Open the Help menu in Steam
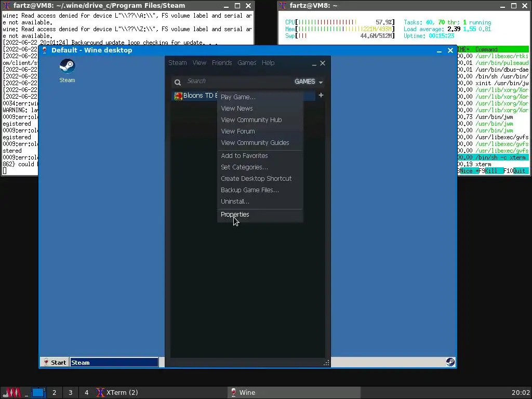The width and height of the screenshot is (532, 399). (x=268, y=63)
